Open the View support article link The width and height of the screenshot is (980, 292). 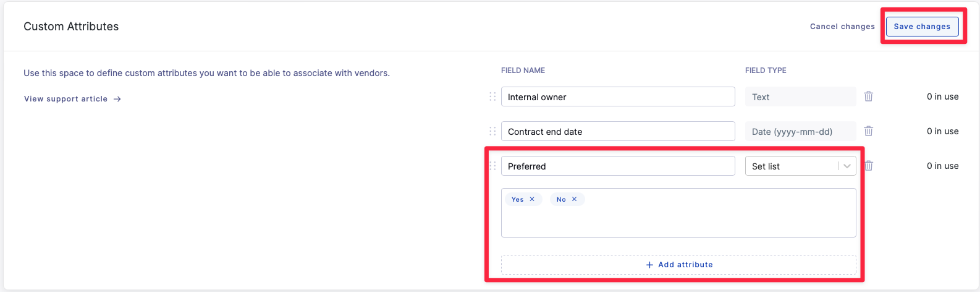(x=66, y=99)
